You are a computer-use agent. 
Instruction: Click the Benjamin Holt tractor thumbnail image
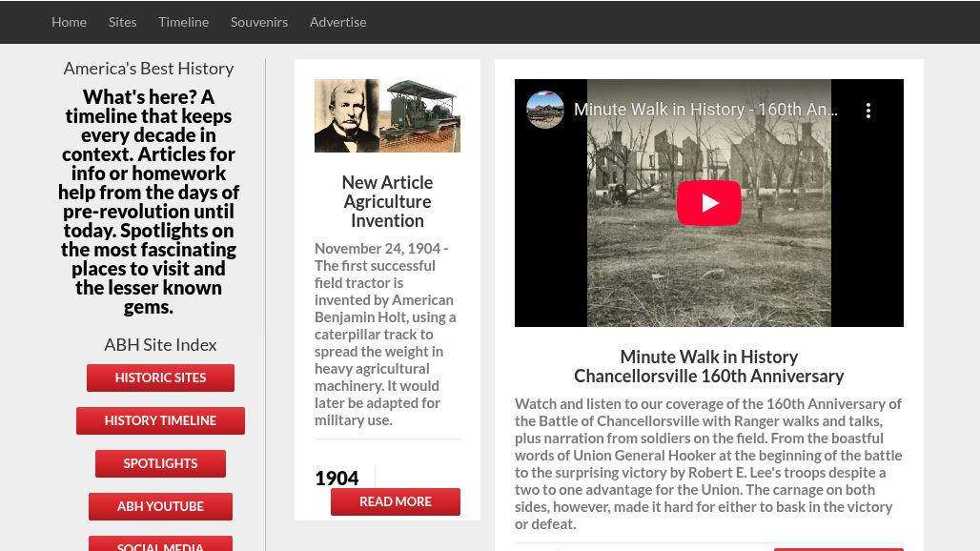tap(387, 115)
